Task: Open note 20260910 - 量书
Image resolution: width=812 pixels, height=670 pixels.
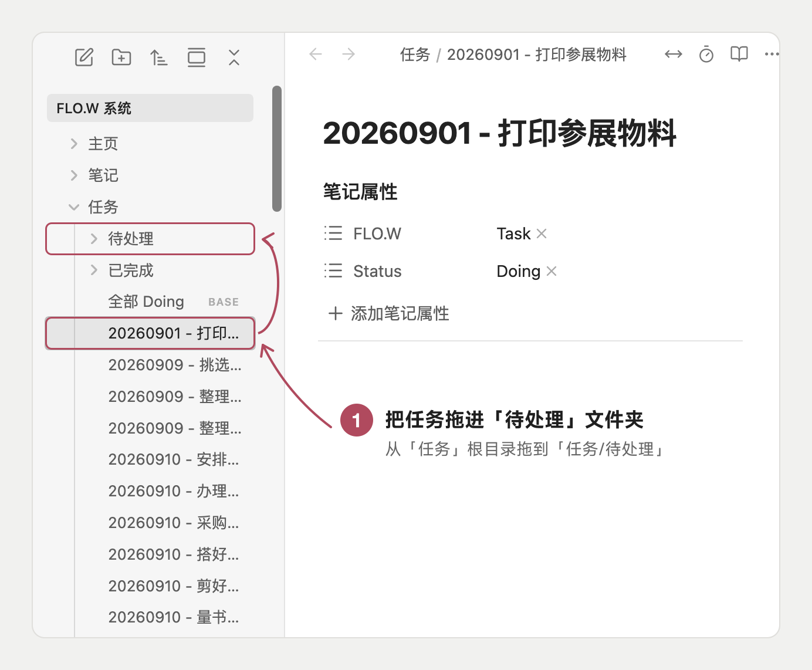Action: 150,617
